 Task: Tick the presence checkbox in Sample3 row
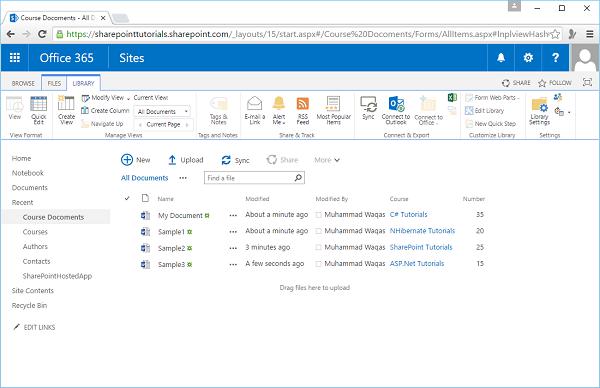point(318,264)
